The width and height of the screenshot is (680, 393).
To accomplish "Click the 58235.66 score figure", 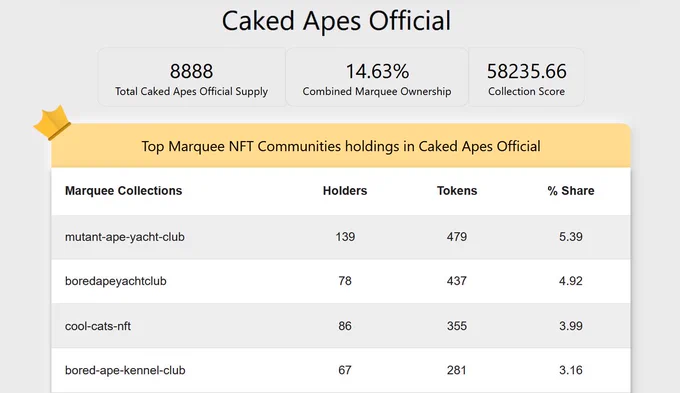I will (x=526, y=72).
